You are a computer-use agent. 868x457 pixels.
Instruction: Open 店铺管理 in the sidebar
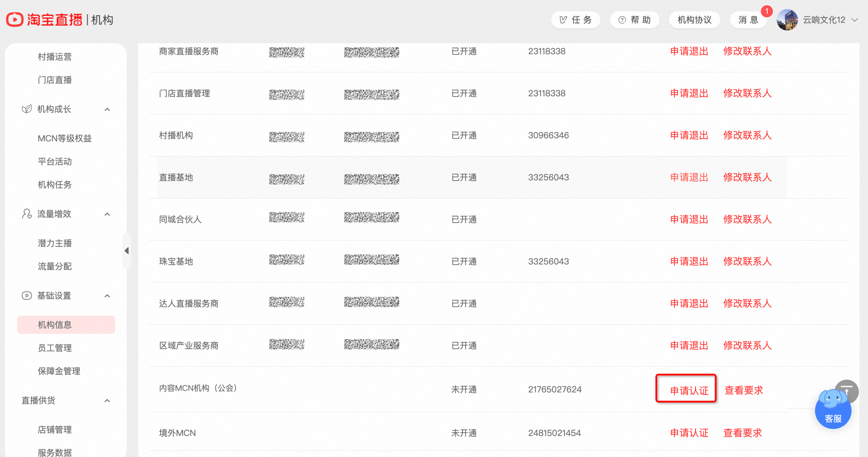coord(55,430)
